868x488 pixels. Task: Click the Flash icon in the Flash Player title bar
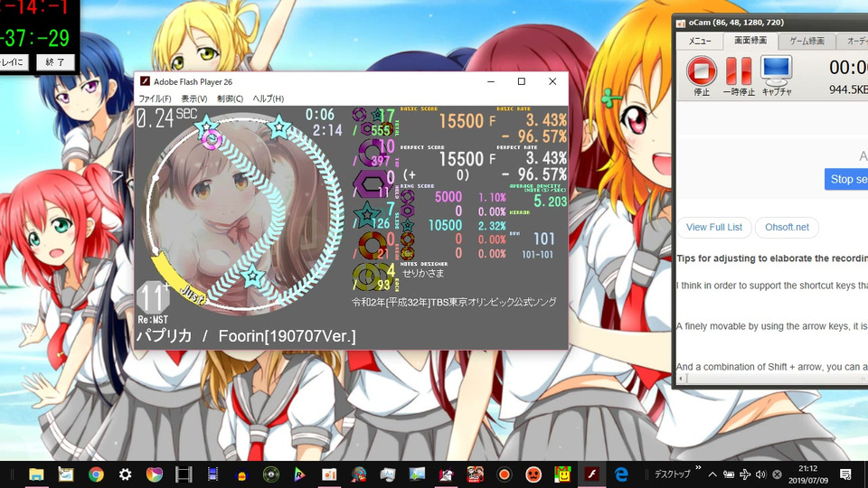pos(145,81)
